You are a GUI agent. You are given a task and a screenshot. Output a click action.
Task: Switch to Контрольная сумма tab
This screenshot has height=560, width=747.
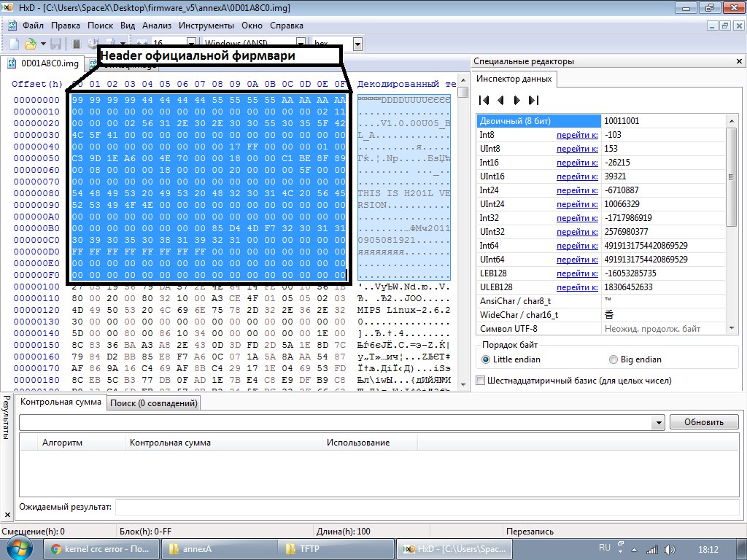61,402
